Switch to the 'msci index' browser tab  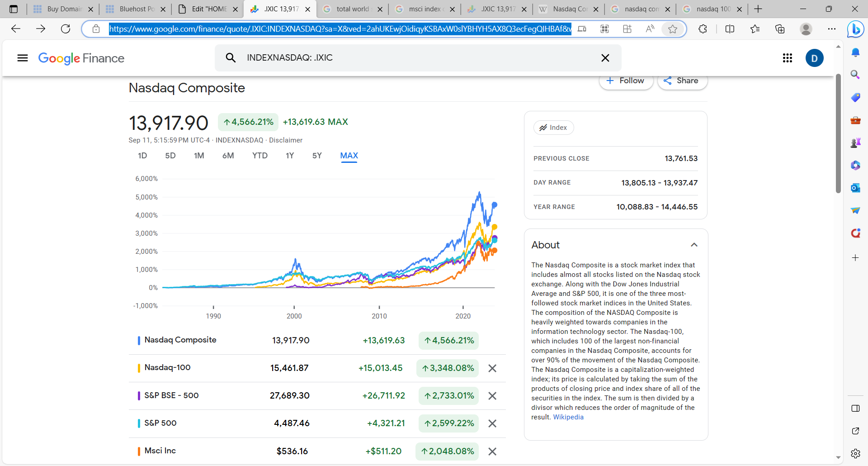[x=425, y=9]
